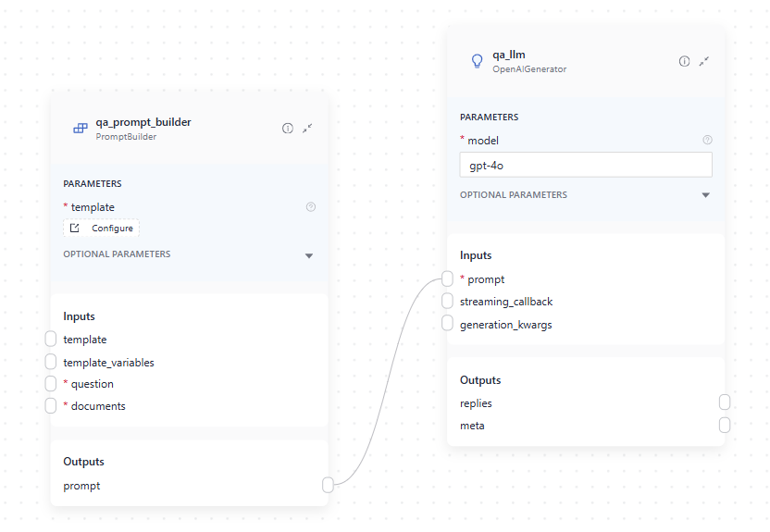770x532 pixels.
Task: Click the template_variables input connector
Action: pyautogui.click(x=51, y=362)
